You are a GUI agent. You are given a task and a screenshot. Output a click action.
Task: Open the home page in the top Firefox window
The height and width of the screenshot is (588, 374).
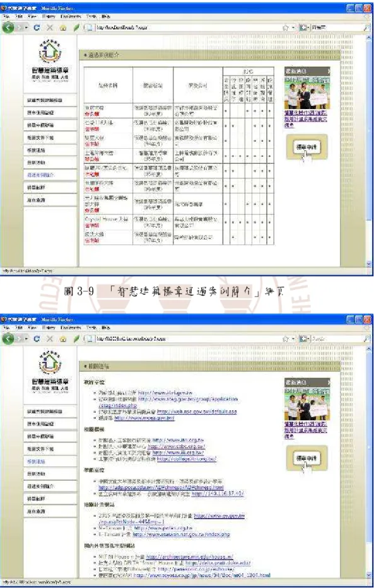(62, 27)
